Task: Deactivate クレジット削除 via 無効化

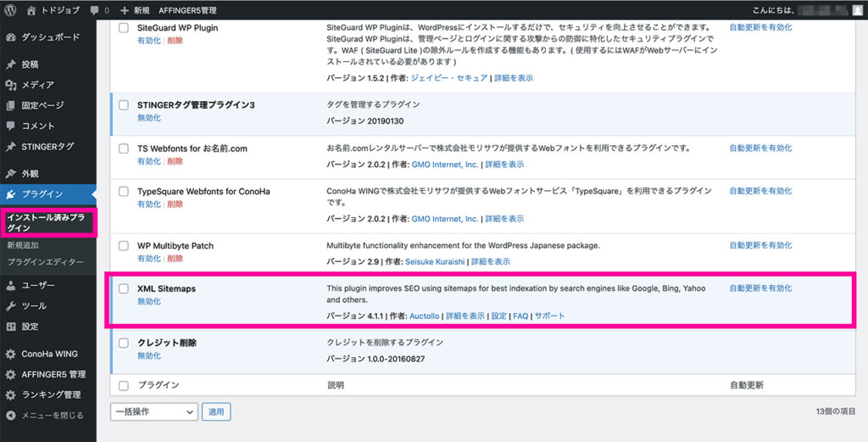Action: click(149, 355)
